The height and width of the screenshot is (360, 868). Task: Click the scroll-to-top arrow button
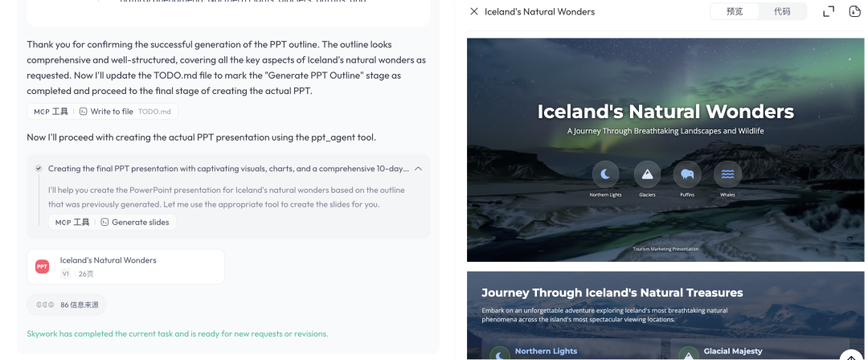851,356
